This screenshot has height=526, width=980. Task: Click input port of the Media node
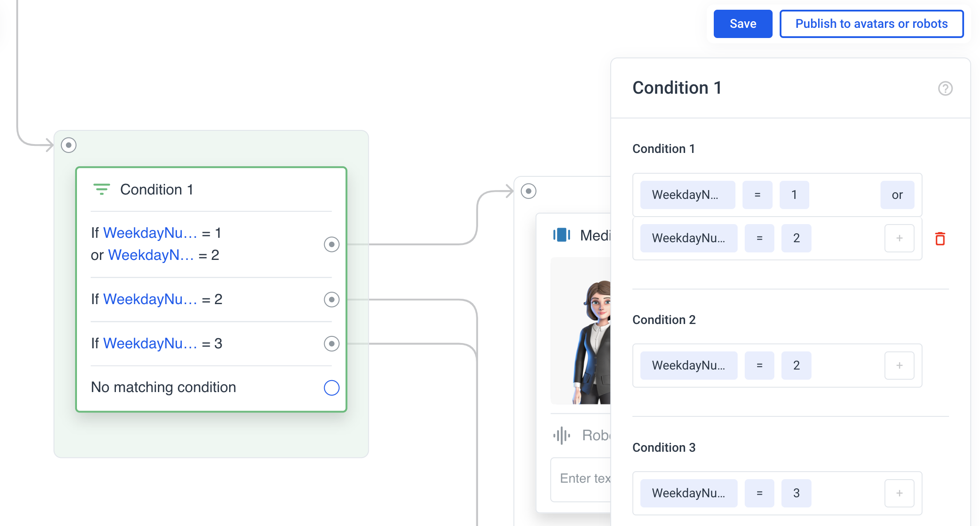click(528, 191)
